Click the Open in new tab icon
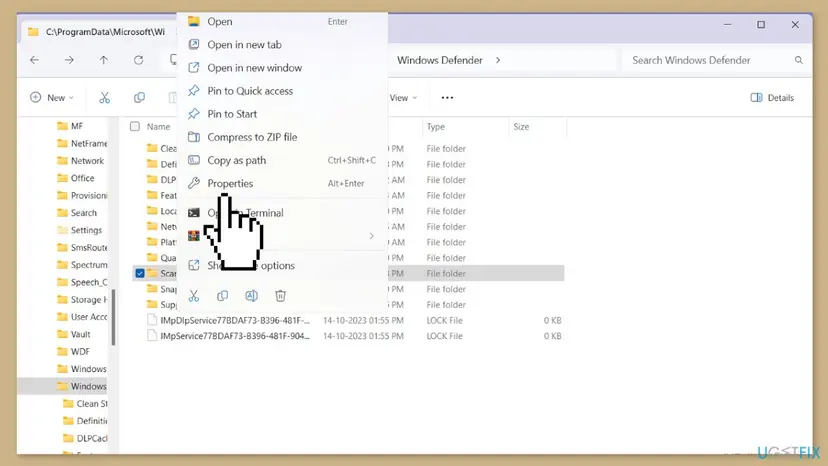 click(x=194, y=44)
